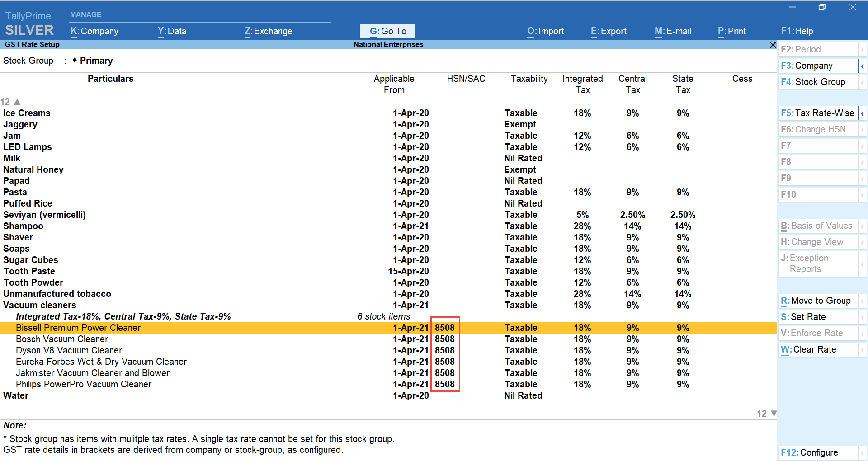Expand the F3 Company side chevron

[863, 66]
